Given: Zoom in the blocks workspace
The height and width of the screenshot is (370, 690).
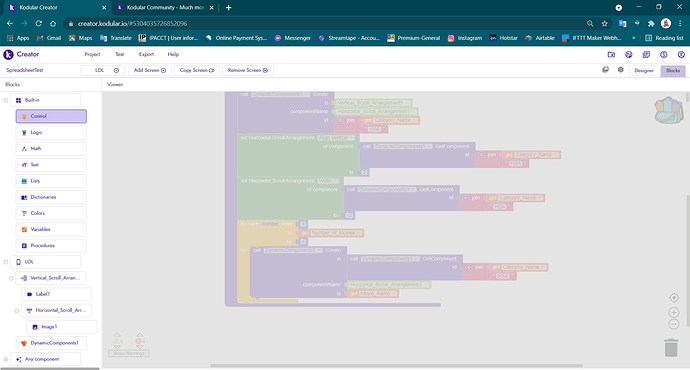Looking at the screenshot, I should click(674, 312).
